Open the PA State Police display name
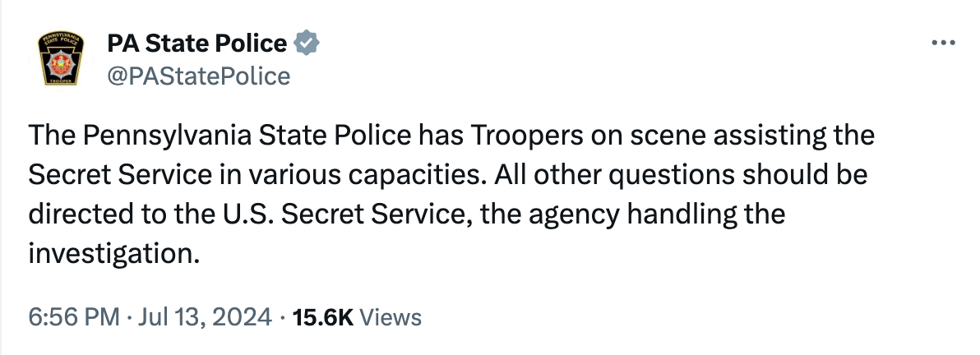 click(196, 43)
